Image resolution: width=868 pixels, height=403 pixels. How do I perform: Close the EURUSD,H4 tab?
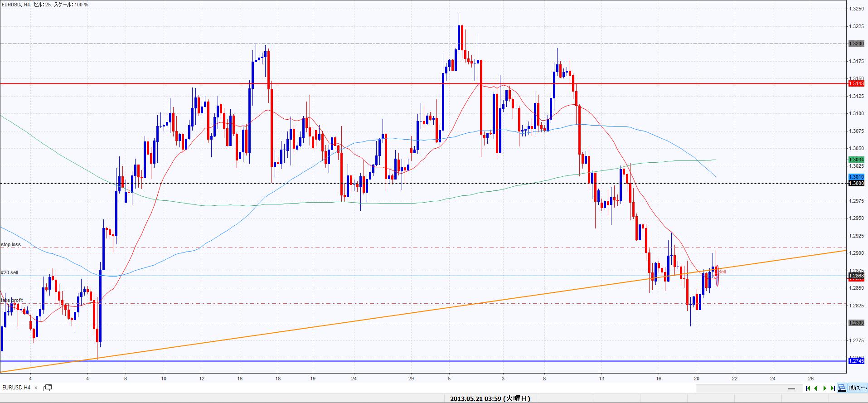[x=36, y=388]
